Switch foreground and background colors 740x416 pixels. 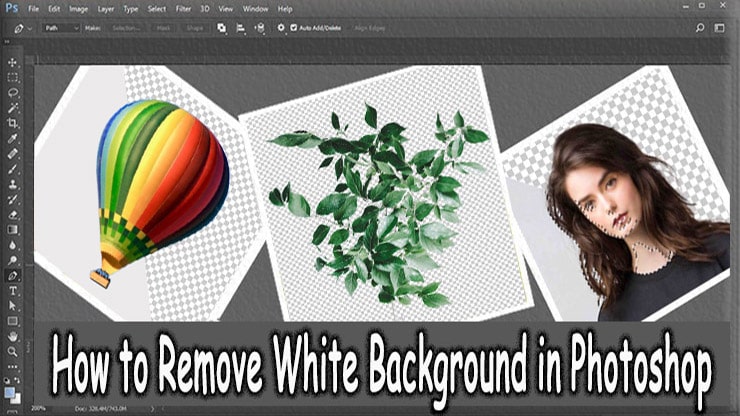pos(17,380)
